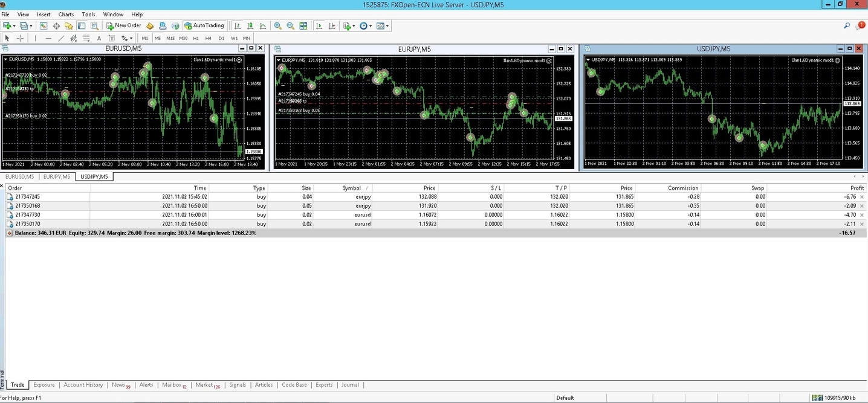Open the Templates dropdown

tap(381, 25)
